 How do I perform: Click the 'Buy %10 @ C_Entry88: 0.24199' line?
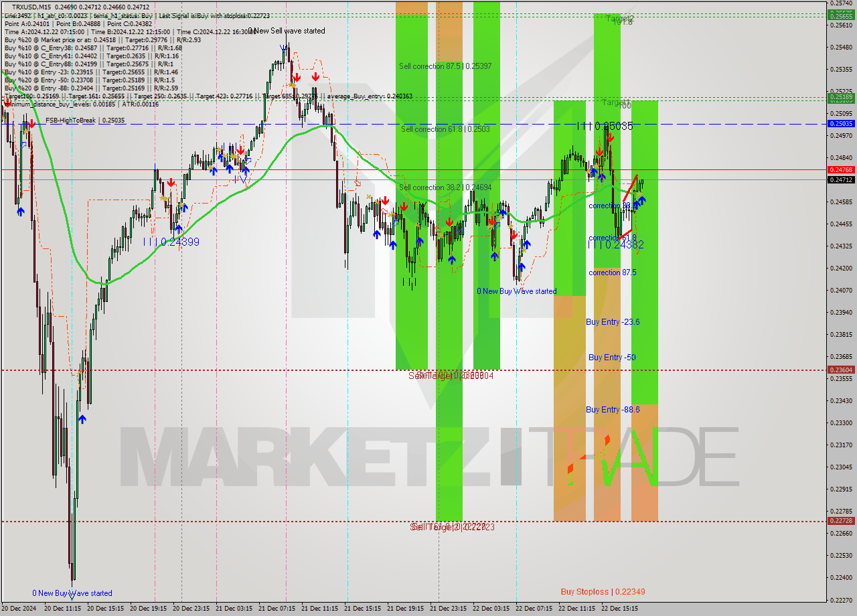coord(88,64)
